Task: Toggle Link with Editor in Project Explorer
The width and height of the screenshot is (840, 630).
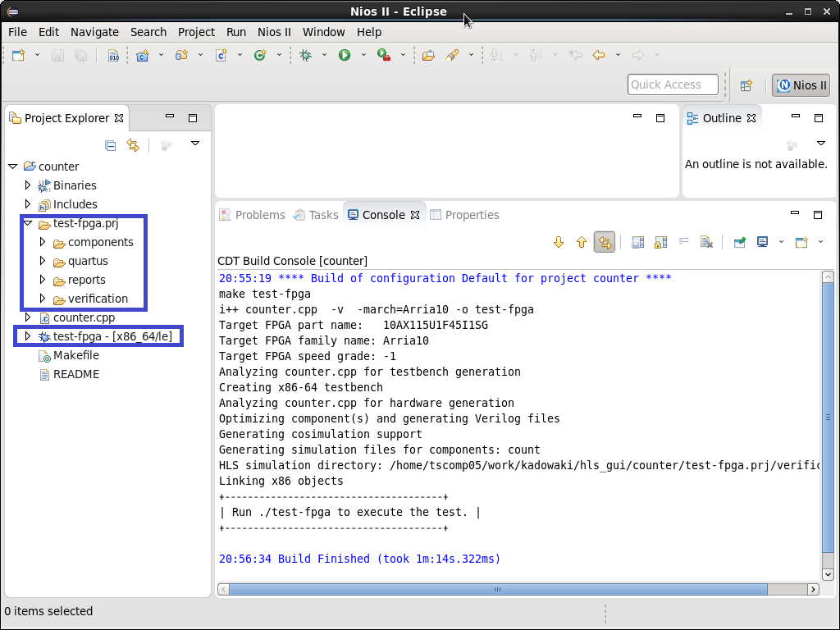Action: 133,145
